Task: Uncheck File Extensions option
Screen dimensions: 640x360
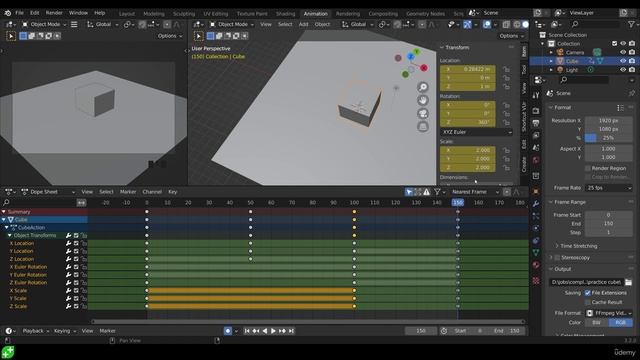Action: [588, 293]
